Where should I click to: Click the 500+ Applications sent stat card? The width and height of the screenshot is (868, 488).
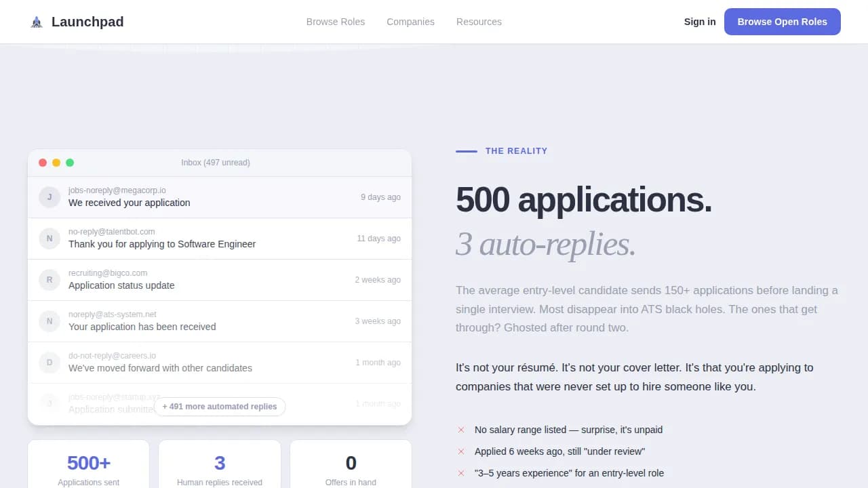pos(88,468)
